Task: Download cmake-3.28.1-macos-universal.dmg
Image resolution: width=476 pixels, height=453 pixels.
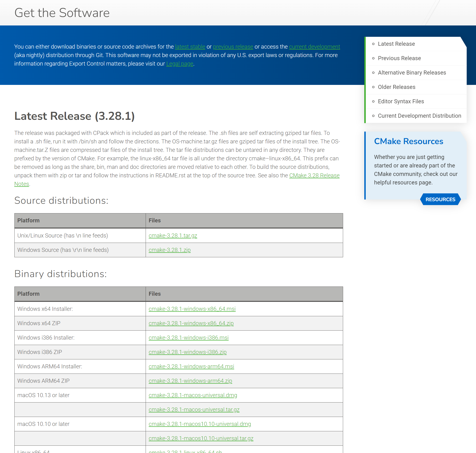Action: click(x=193, y=395)
